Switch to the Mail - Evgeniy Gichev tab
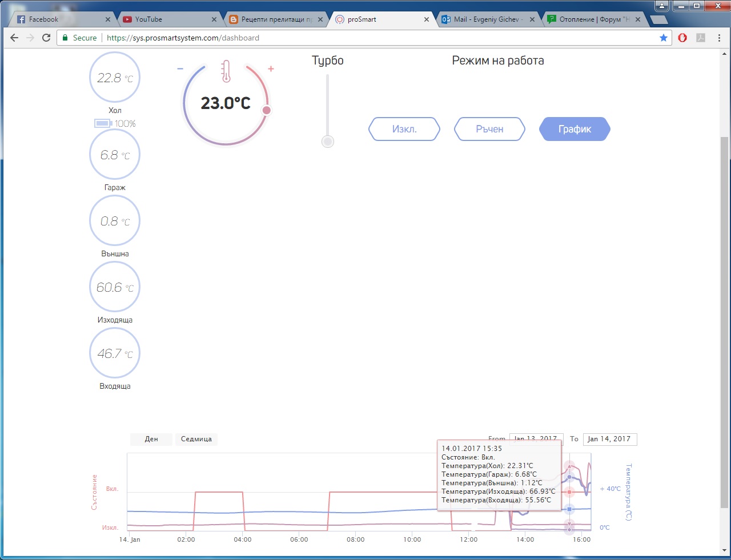The image size is (731, 560). 488,19
